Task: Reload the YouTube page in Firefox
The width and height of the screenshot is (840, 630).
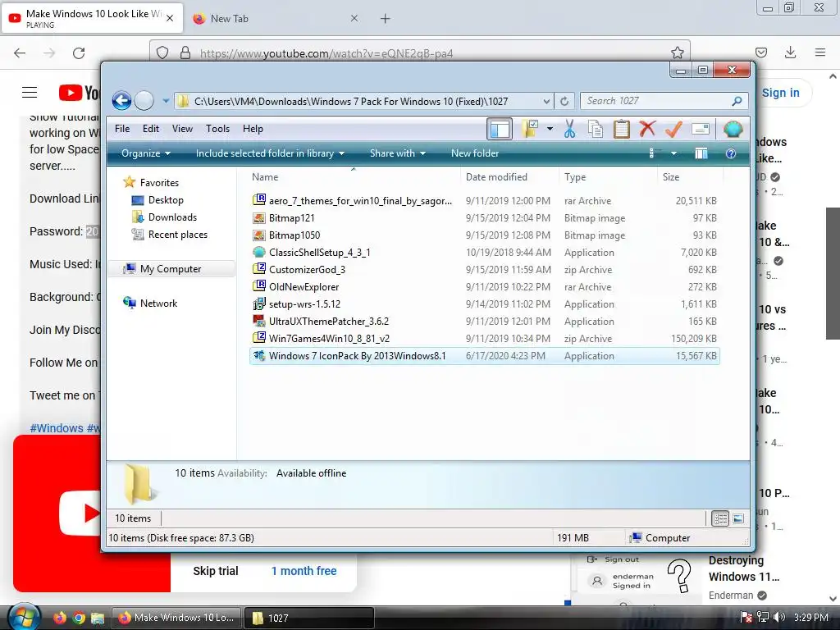Action: [79, 52]
